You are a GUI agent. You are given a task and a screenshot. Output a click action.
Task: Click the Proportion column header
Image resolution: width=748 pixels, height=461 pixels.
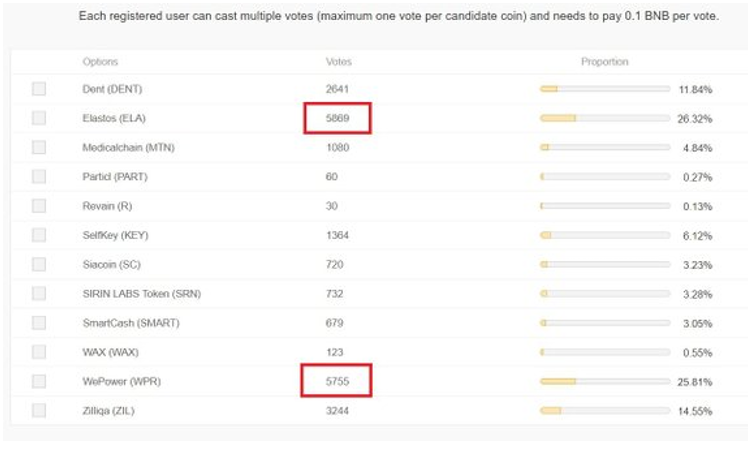point(604,62)
